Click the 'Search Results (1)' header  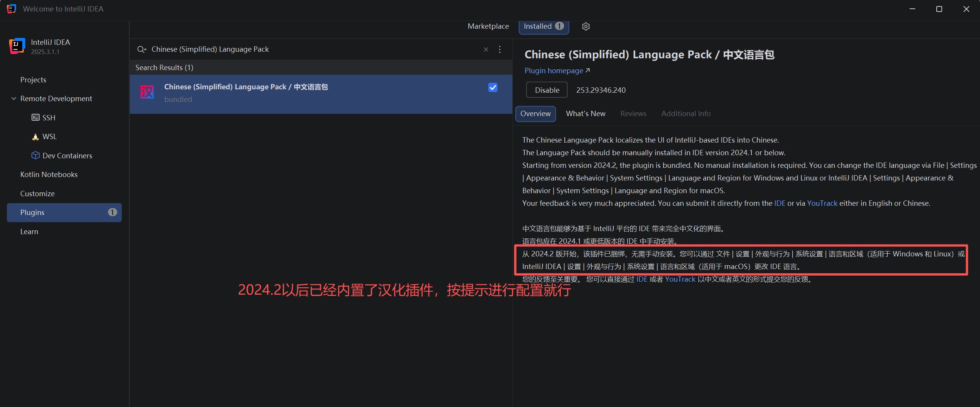[164, 67]
